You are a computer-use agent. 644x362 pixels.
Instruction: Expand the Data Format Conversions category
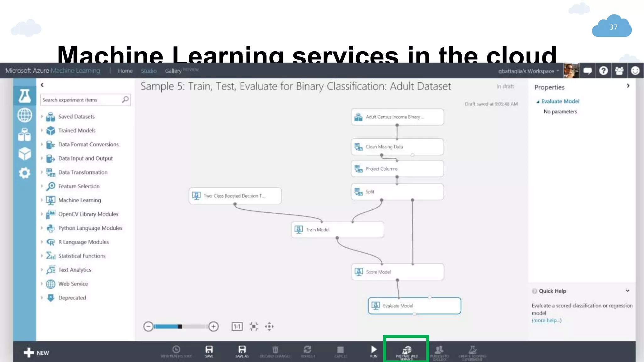coord(42,145)
